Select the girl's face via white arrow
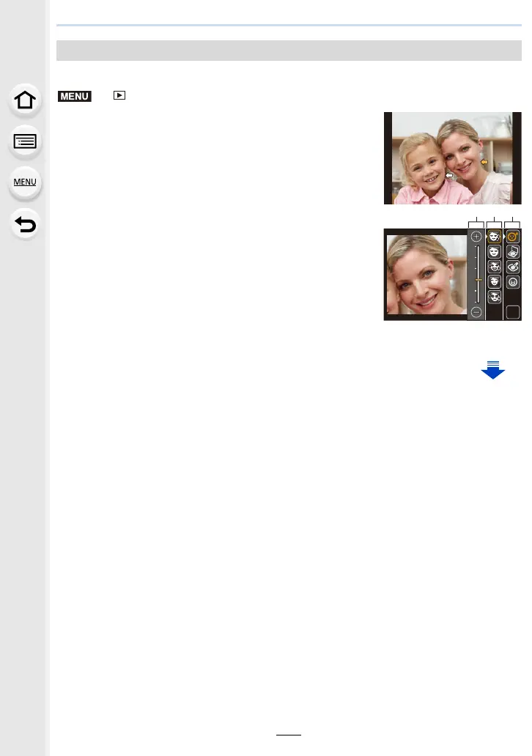Image resolution: width=532 pixels, height=756 pixels. point(449,176)
